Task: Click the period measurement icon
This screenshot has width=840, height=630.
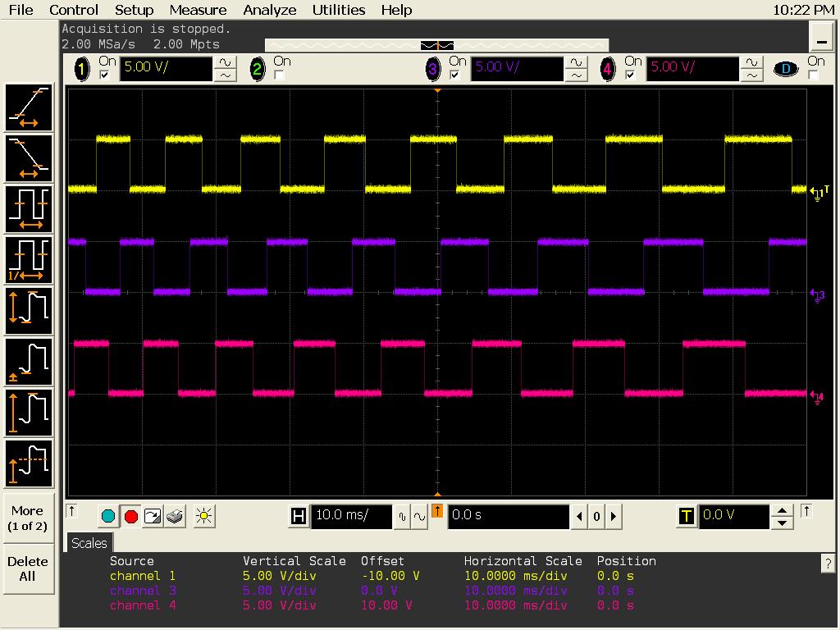Action: pos(30,209)
